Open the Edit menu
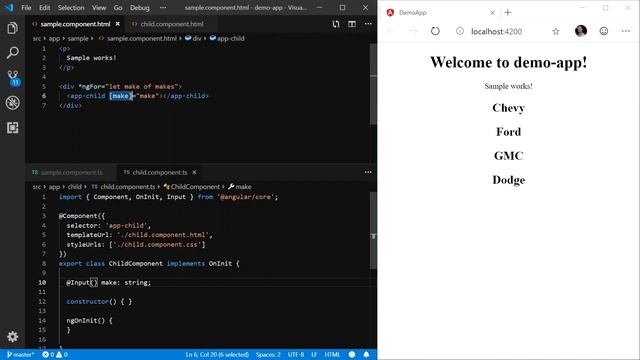 44,7
